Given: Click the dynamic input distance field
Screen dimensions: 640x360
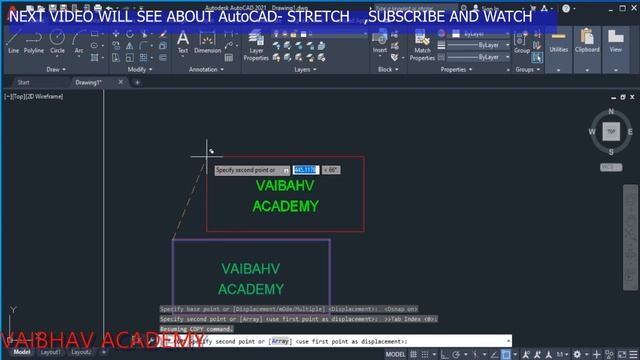Looking at the screenshot, I should (x=306, y=170).
